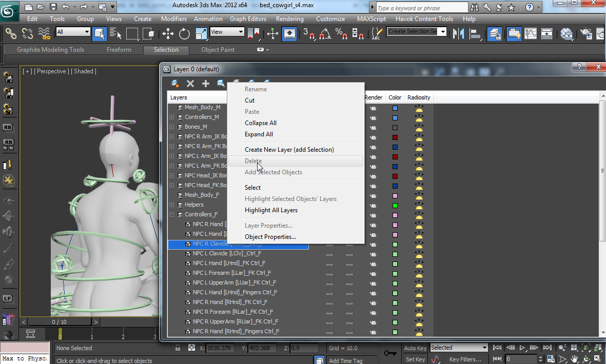Screen dimensions: 606x364
Task: Enable Set Key mode
Action: tap(415, 358)
